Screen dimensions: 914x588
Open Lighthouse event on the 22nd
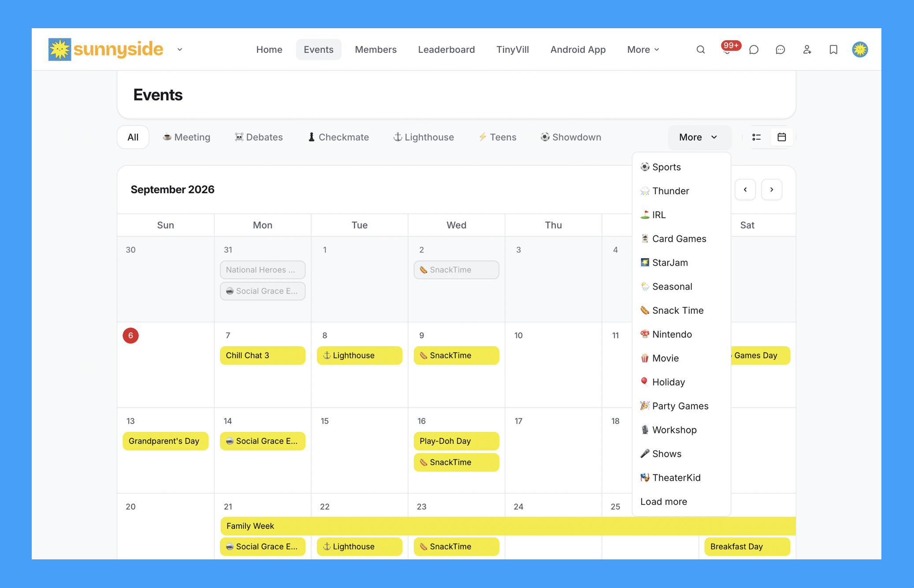(x=360, y=547)
